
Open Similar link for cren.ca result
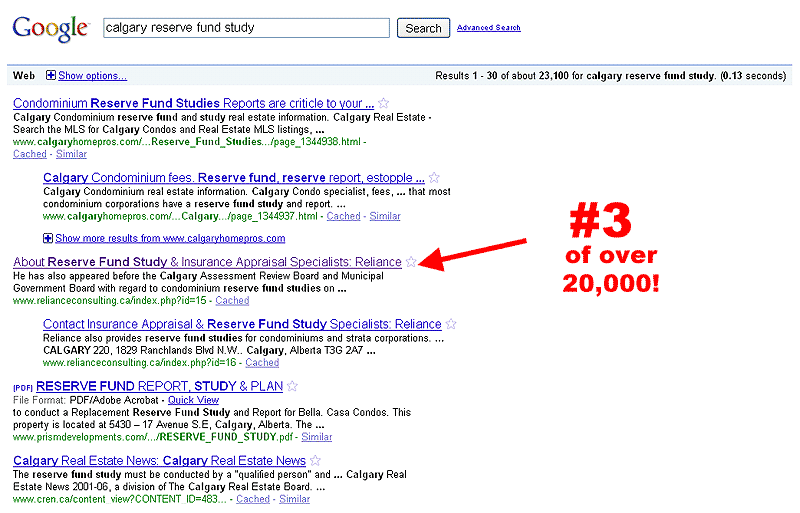click(x=294, y=499)
